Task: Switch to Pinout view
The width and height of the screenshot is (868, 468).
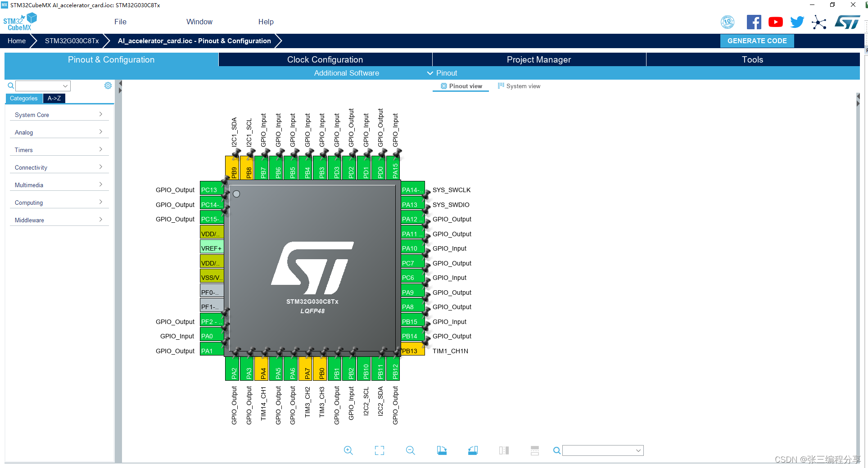Action: tap(461, 86)
